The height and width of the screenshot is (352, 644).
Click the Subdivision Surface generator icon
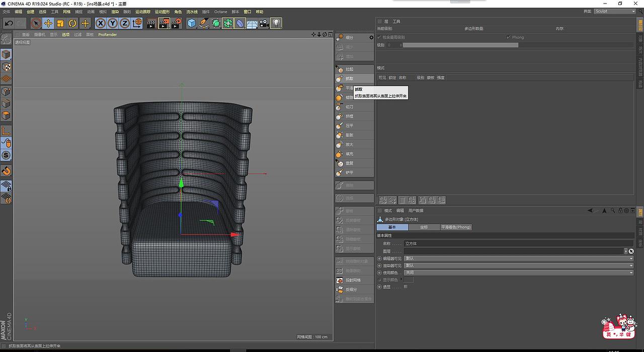click(x=216, y=23)
